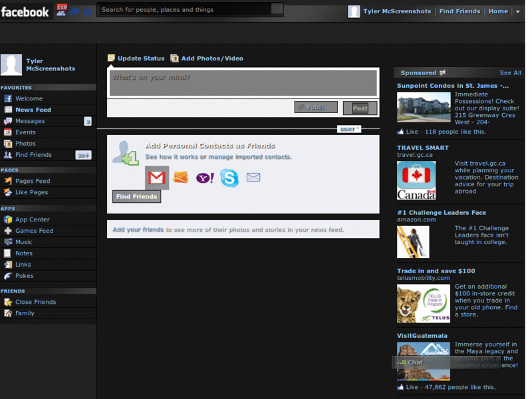
Task: Click the Amazon ladder ad image
Action: [x=413, y=242]
